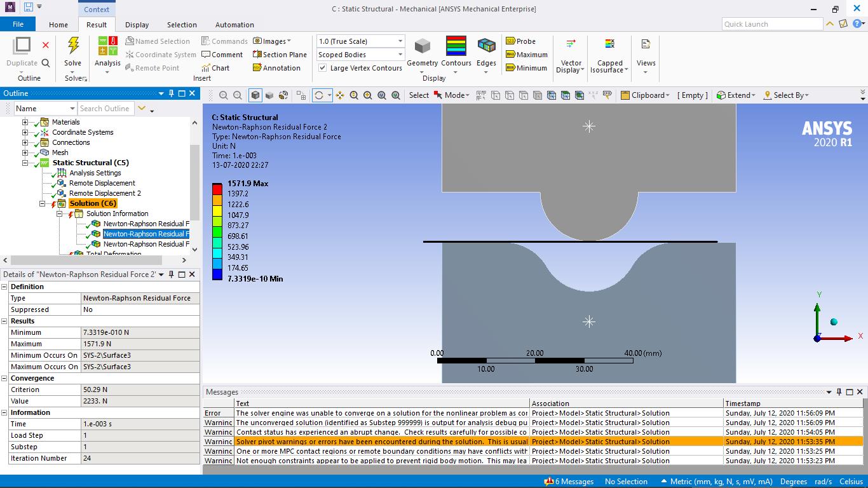Select the Error message row in Messages
The image size is (868, 488).
pos(534,413)
